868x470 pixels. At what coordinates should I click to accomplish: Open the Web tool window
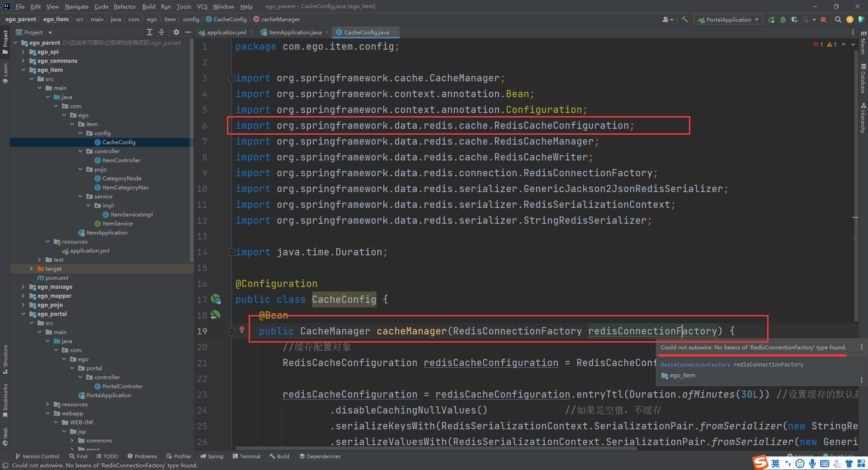pos(5,436)
